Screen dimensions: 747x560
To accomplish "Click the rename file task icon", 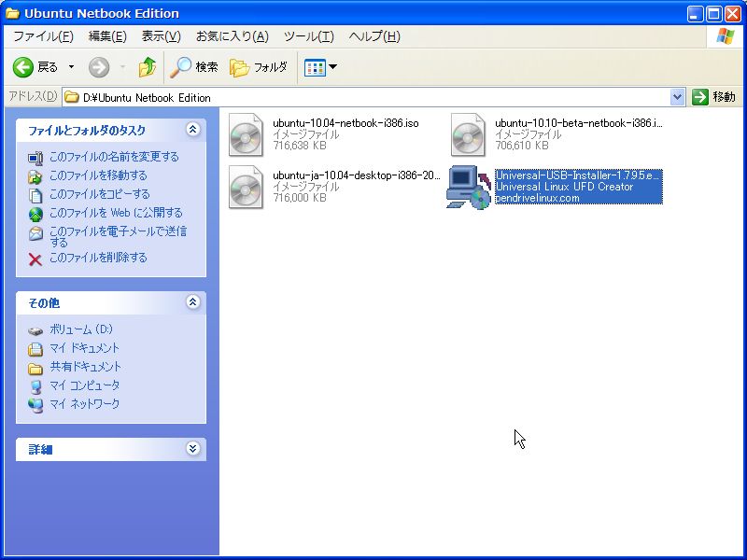I will pyautogui.click(x=35, y=158).
